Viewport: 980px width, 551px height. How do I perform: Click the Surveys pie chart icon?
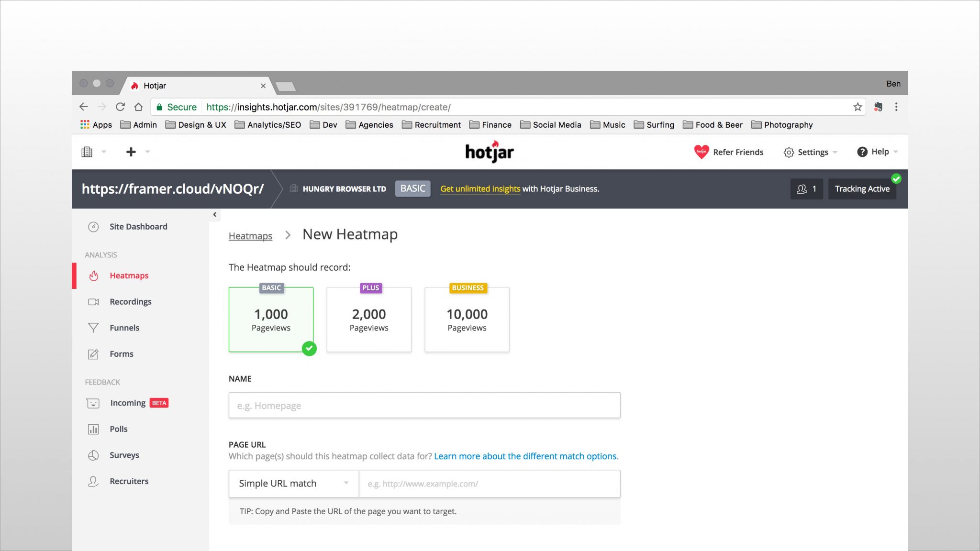coord(93,455)
